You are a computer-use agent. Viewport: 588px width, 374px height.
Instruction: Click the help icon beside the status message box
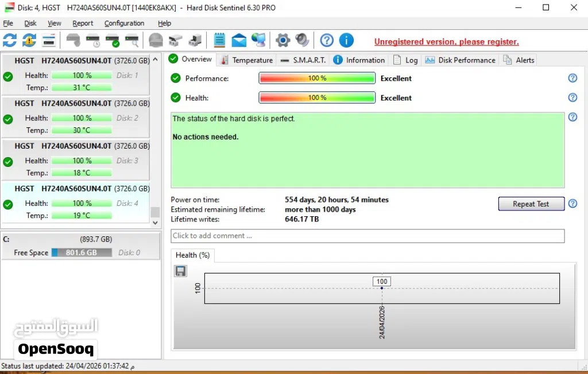pos(572,117)
